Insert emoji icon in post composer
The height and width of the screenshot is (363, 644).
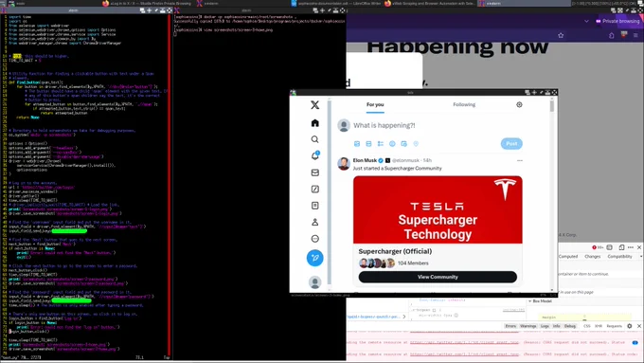[392, 143]
